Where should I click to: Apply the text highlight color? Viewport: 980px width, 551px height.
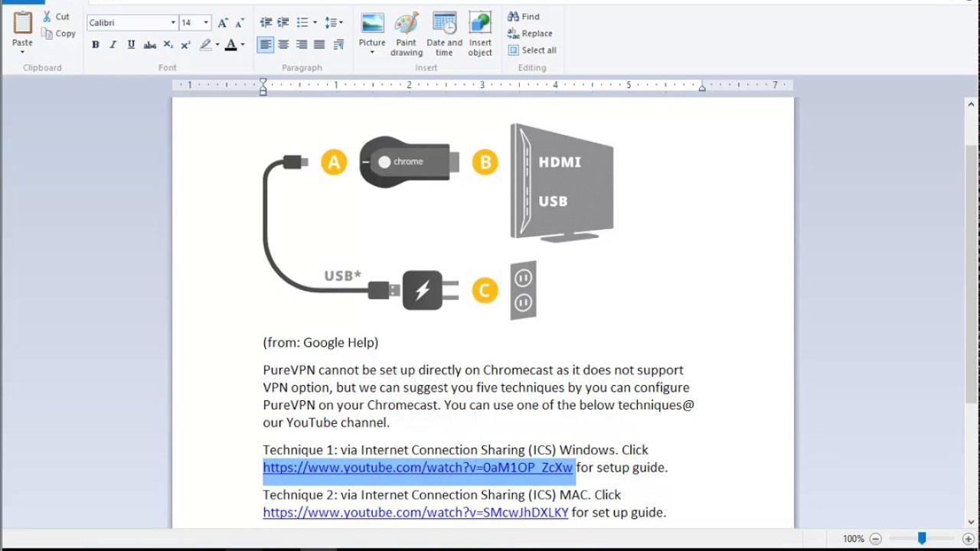pos(205,45)
